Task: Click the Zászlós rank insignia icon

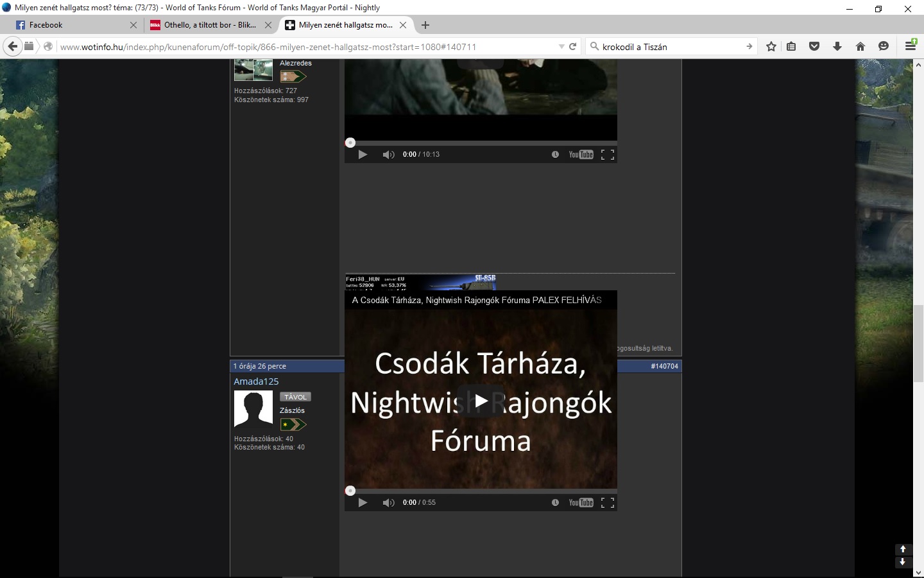Action: pos(293,425)
